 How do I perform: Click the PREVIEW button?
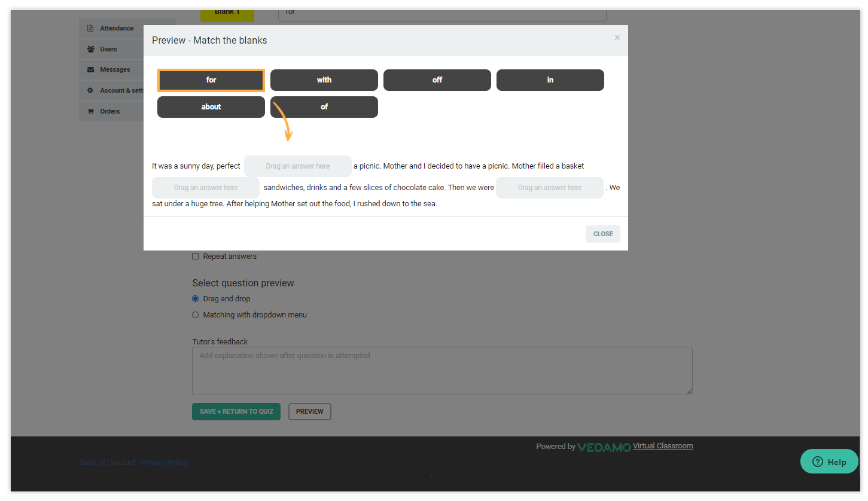[309, 411]
